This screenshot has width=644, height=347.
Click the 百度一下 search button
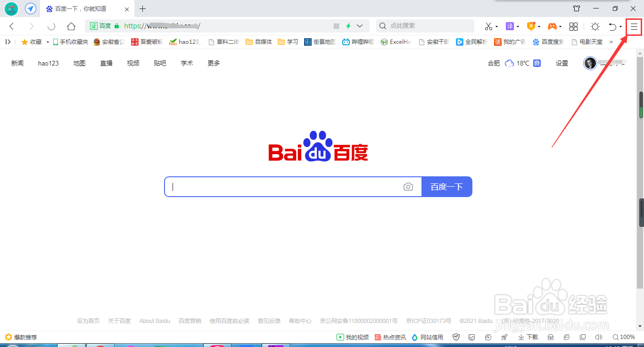pos(446,187)
